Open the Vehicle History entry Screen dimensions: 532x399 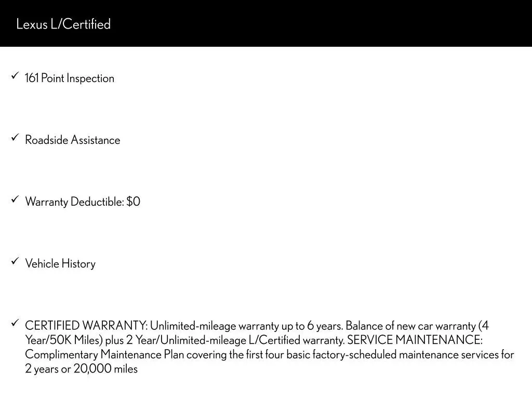tap(60, 263)
